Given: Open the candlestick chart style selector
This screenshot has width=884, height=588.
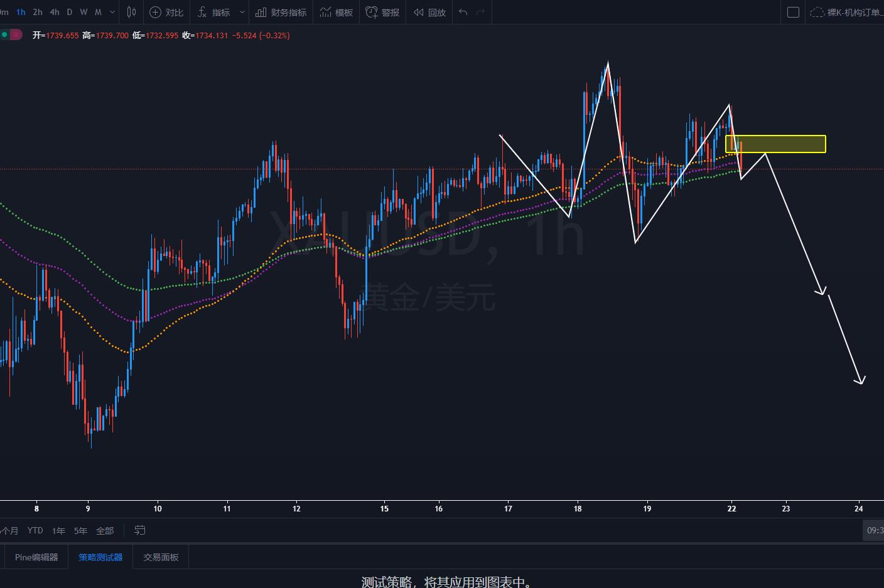Looking at the screenshot, I should pos(131,12).
